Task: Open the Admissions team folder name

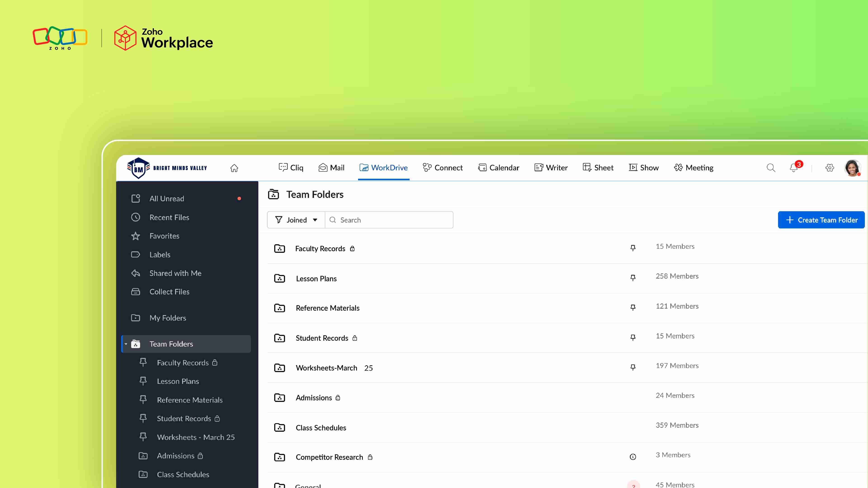Action: click(x=314, y=398)
